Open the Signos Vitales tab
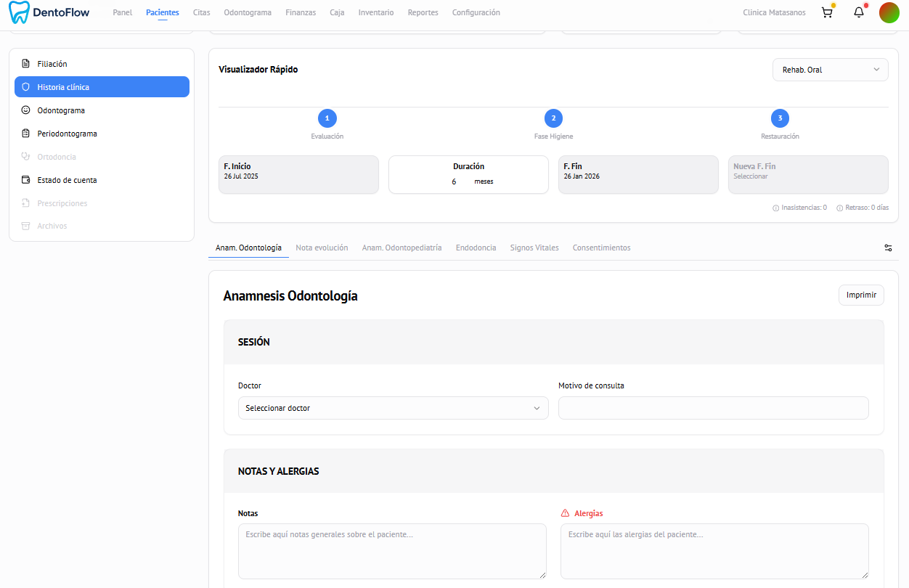This screenshot has height=588, width=909. [534, 248]
